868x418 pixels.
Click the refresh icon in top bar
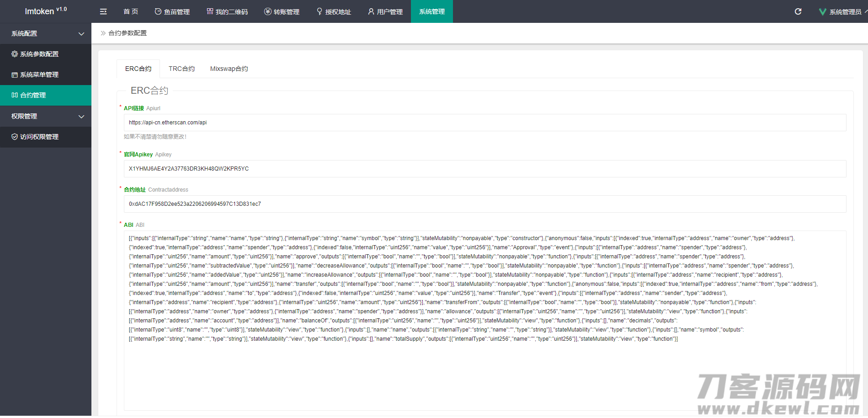pos(798,11)
